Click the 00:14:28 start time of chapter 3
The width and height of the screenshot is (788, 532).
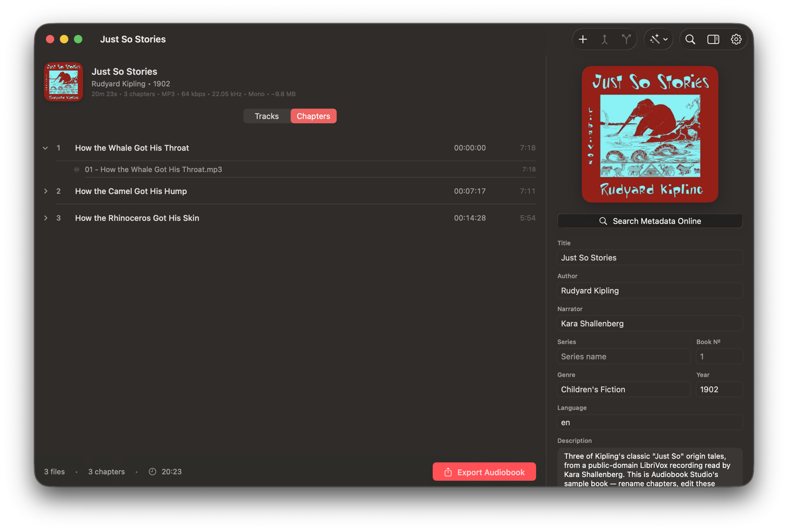pyautogui.click(x=470, y=218)
